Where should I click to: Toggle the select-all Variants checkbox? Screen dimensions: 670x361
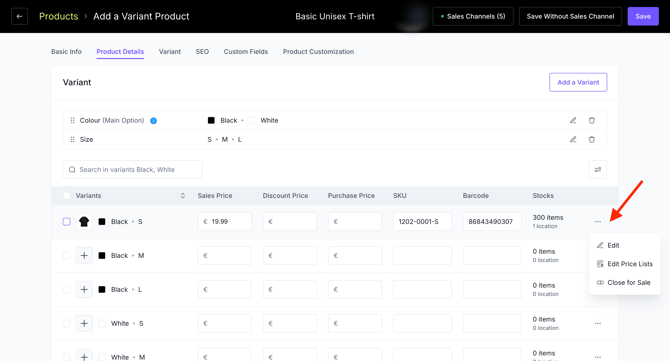[66, 196]
